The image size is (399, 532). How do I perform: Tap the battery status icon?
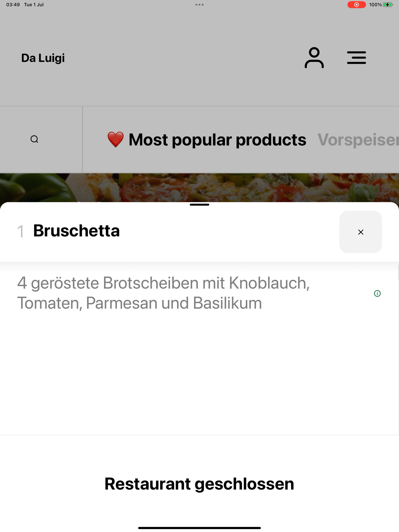pyautogui.click(x=388, y=4)
